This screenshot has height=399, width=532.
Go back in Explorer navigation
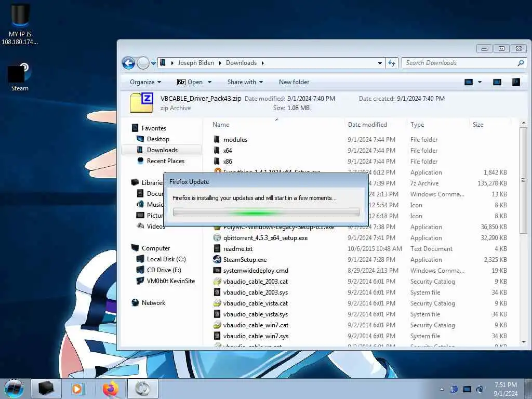pyautogui.click(x=129, y=63)
